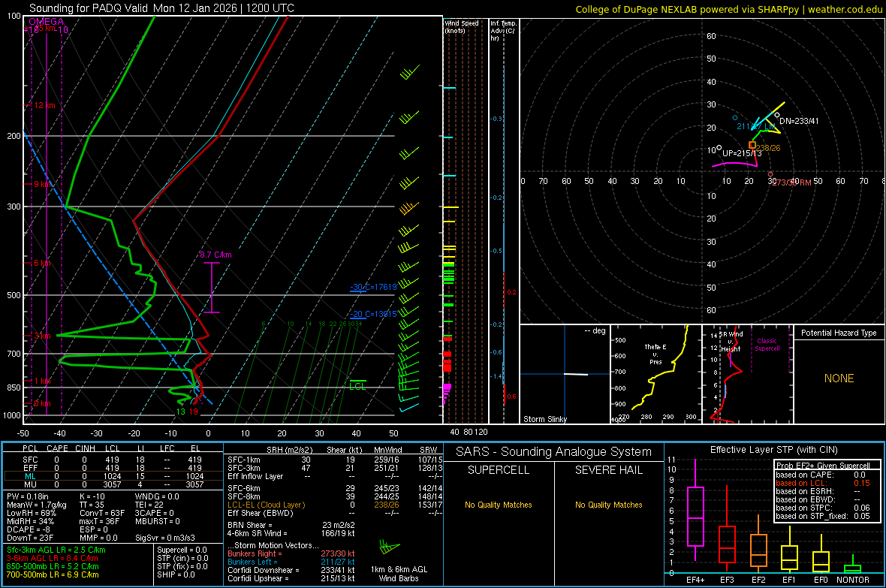Click the MeanW = 1.7g/kg value

pos(36,505)
